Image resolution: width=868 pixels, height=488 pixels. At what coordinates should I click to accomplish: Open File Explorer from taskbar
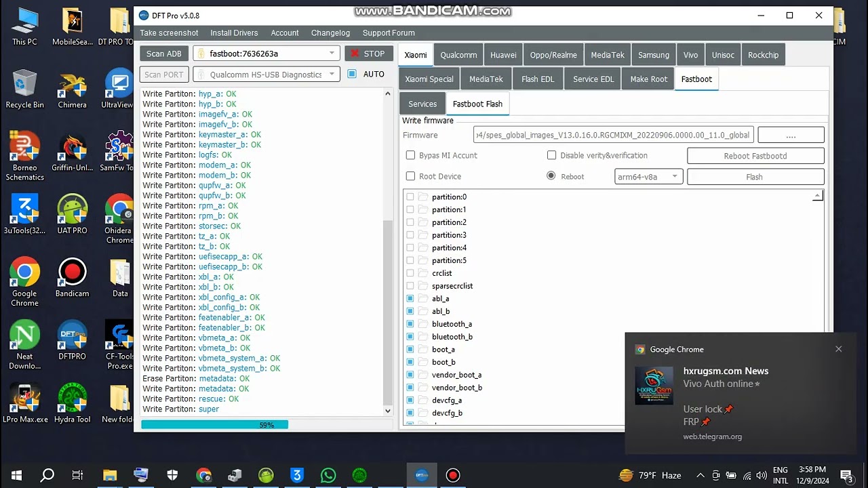tap(110, 475)
